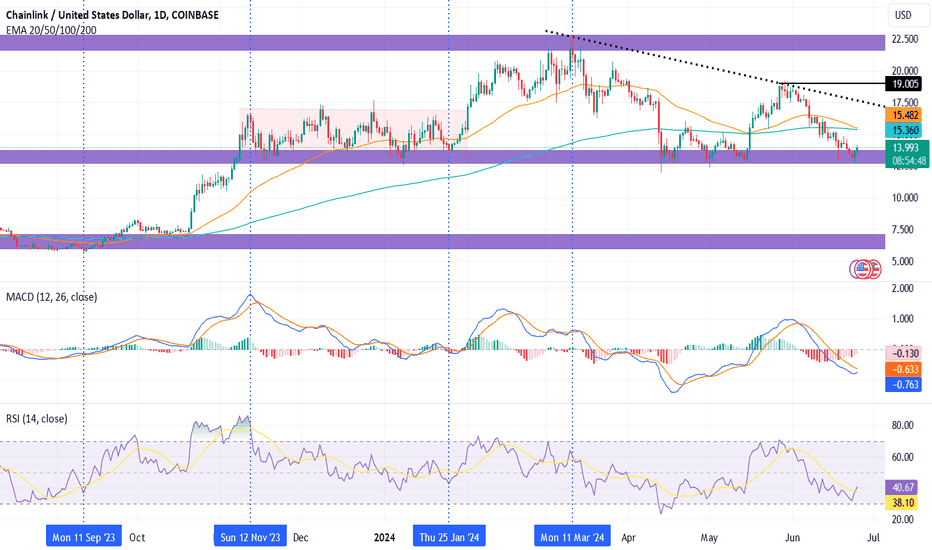Select the Thu 25 Jan '24 date marker
932x550 pixels.
(449, 537)
